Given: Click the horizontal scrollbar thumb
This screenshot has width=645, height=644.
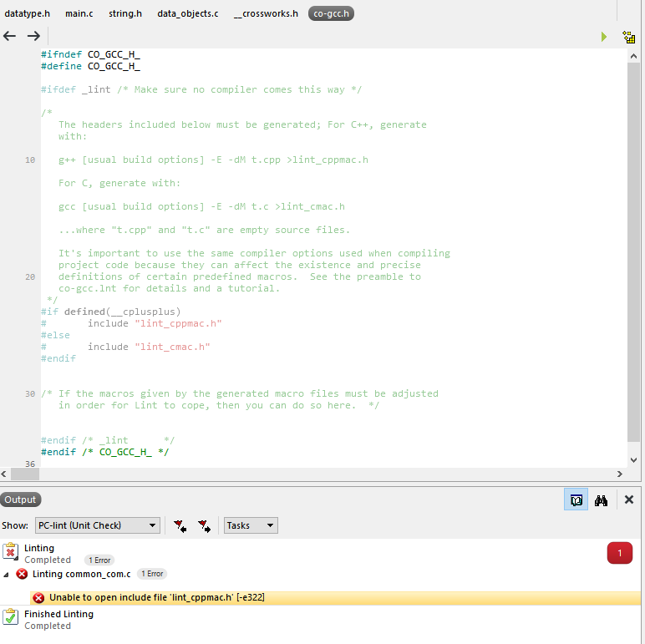Looking at the screenshot, I should [25, 474].
